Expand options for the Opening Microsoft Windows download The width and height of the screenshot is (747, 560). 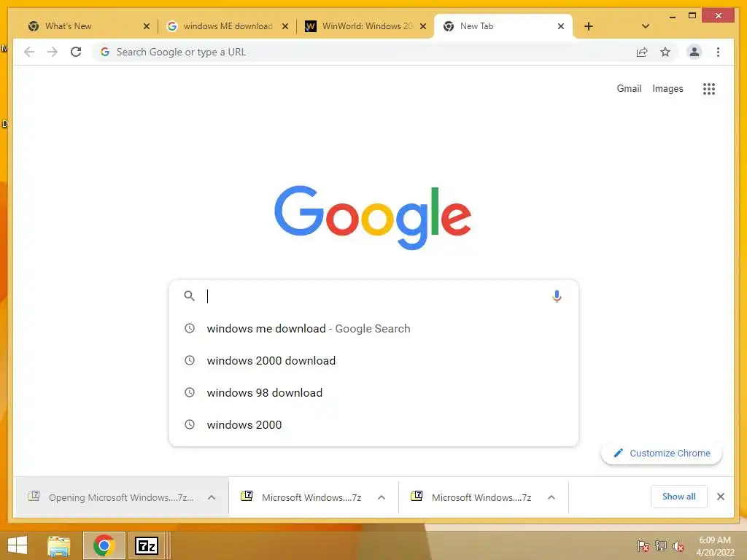pyautogui.click(x=212, y=497)
